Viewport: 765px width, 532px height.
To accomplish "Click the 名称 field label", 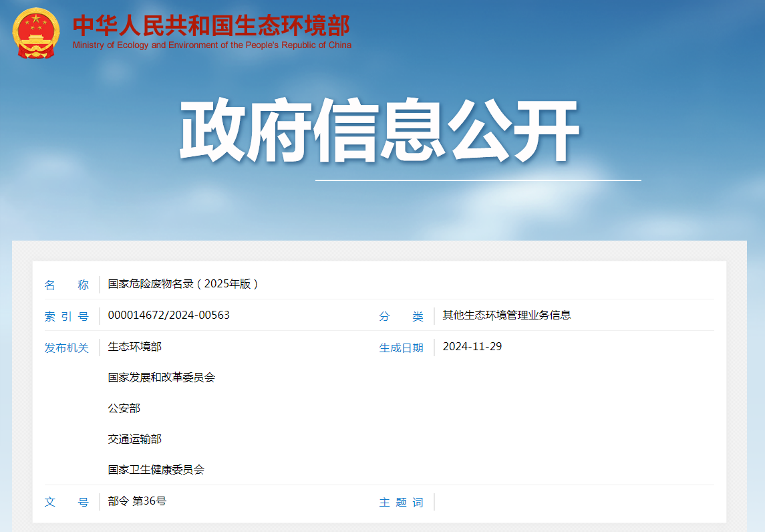I will point(66,285).
